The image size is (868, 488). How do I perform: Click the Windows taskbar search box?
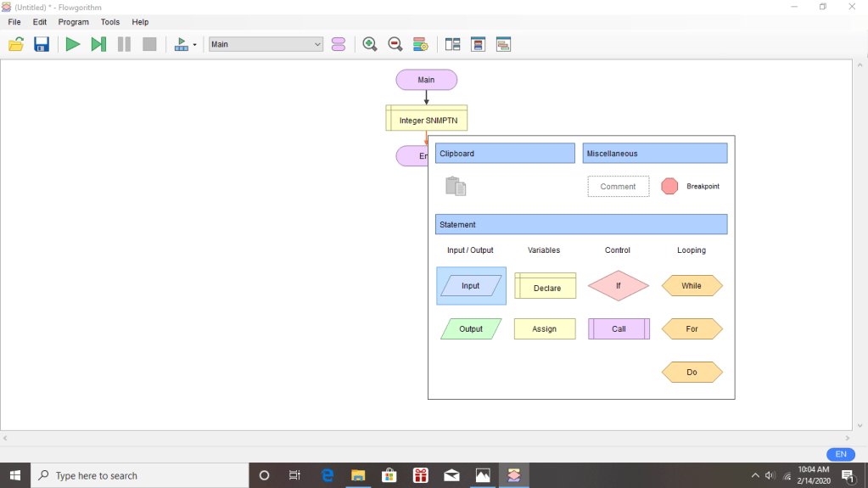point(140,475)
